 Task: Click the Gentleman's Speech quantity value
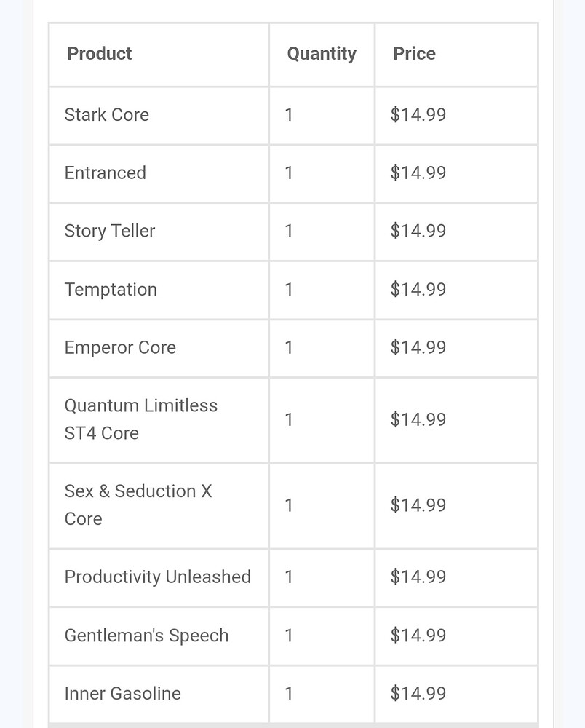pyautogui.click(x=289, y=636)
